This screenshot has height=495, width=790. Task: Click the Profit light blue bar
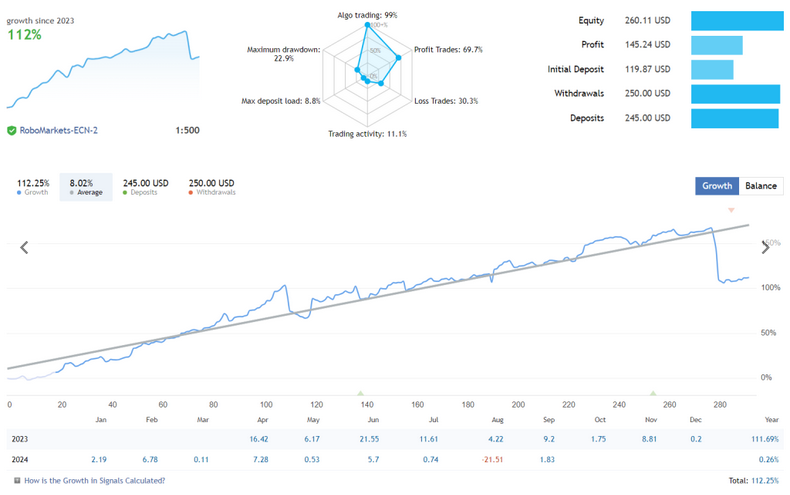click(716, 45)
